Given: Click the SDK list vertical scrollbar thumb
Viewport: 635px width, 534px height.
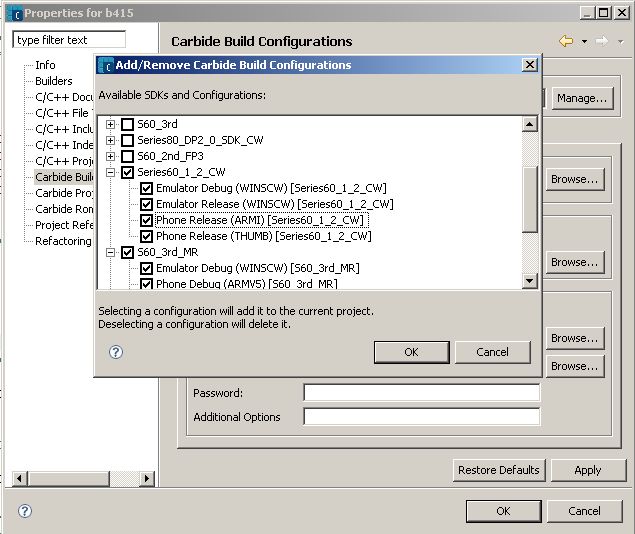Looking at the screenshot, I should [x=530, y=200].
